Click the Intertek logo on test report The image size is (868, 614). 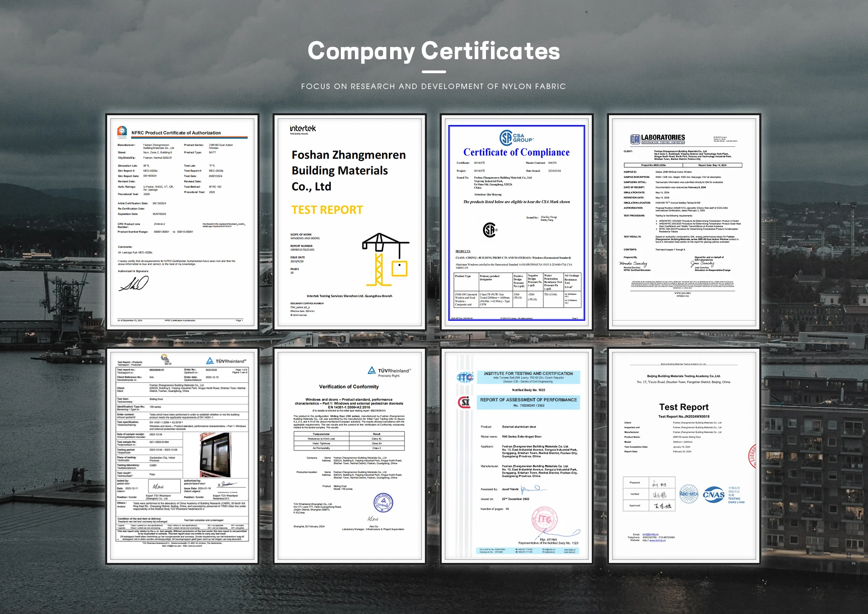[x=302, y=129]
